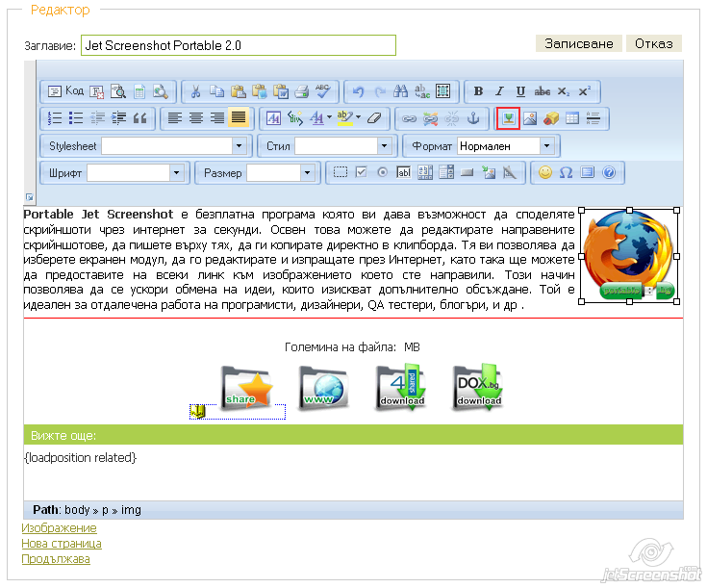Click the highlighted green image insert icon
The width and height of the screenshot is (707, 588).
508,118
